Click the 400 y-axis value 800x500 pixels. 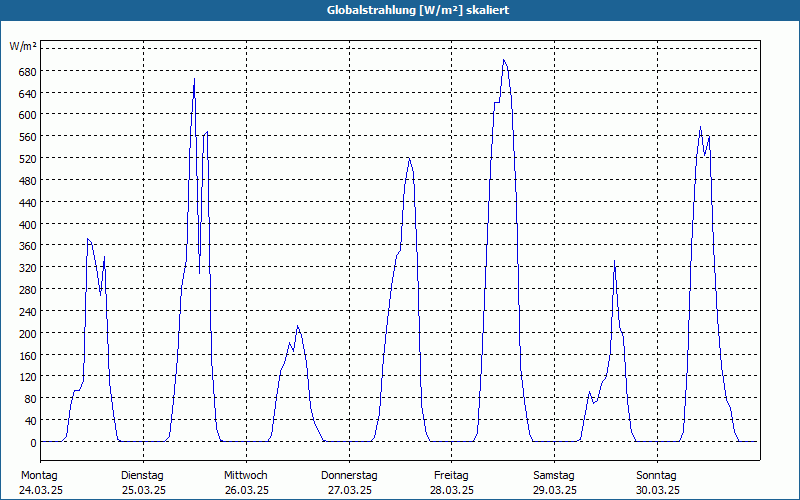27,225
